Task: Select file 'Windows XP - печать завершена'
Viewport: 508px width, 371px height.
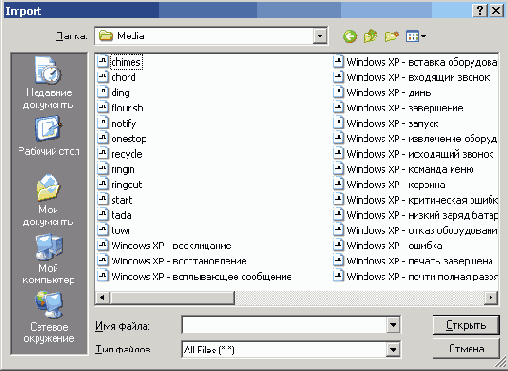Action: click(413, 261)
